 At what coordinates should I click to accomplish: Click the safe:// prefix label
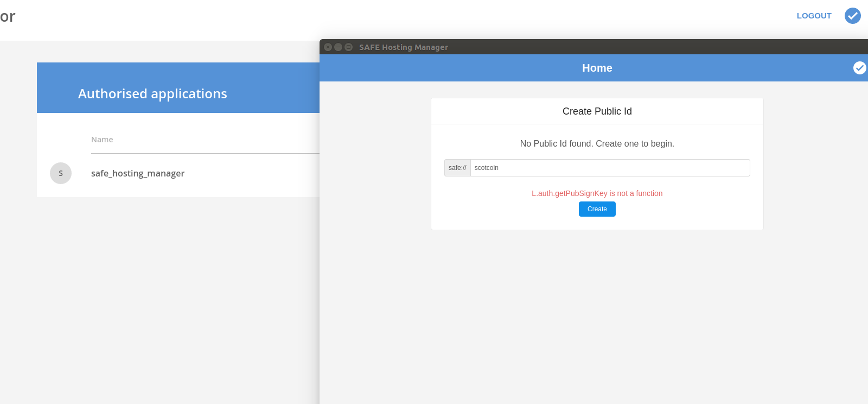[x=457, y=168]
